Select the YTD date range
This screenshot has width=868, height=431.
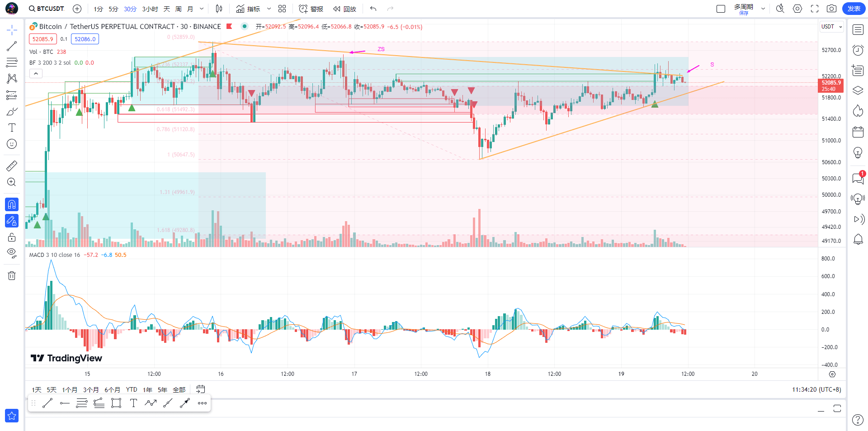point(132,389)
